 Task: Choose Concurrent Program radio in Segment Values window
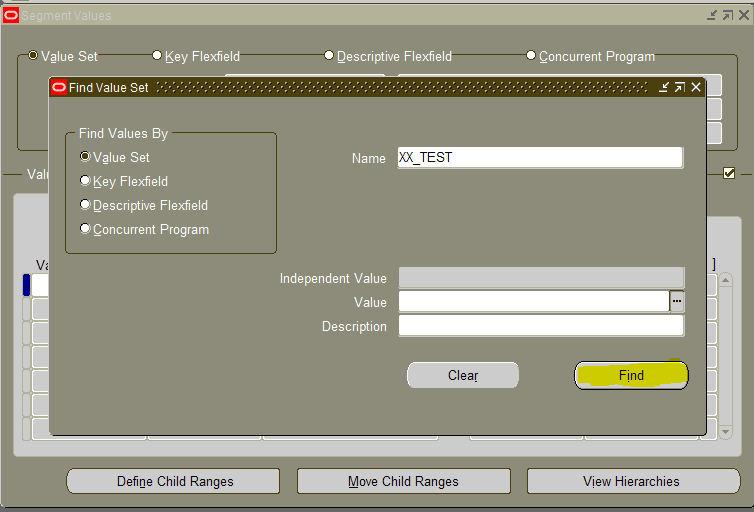click(531, 55)
